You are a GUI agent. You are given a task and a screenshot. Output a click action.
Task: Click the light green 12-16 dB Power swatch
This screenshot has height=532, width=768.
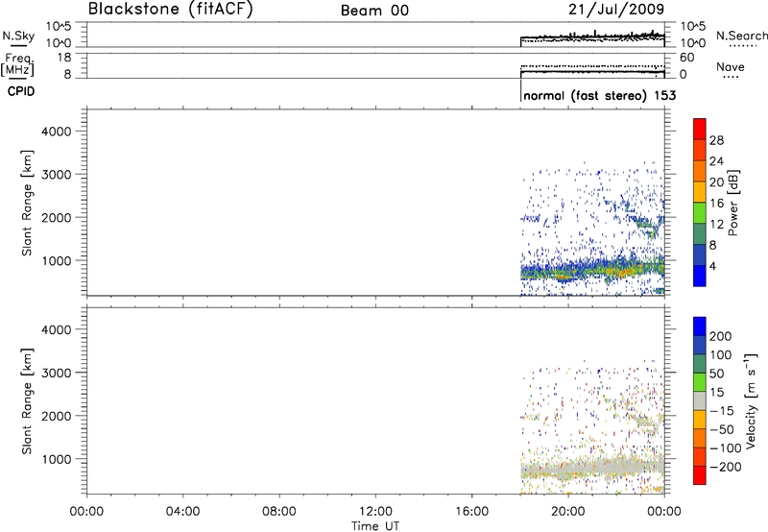tap(700, 213)
